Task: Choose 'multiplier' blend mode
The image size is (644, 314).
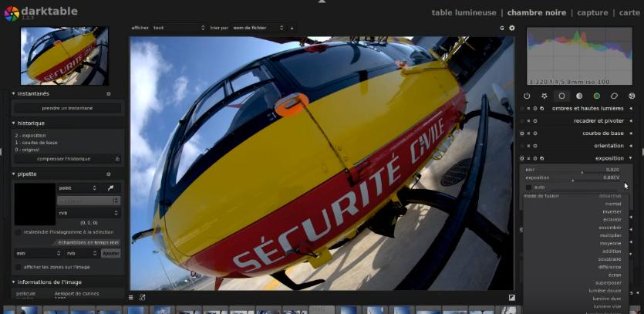Action: tap(610, 235)
